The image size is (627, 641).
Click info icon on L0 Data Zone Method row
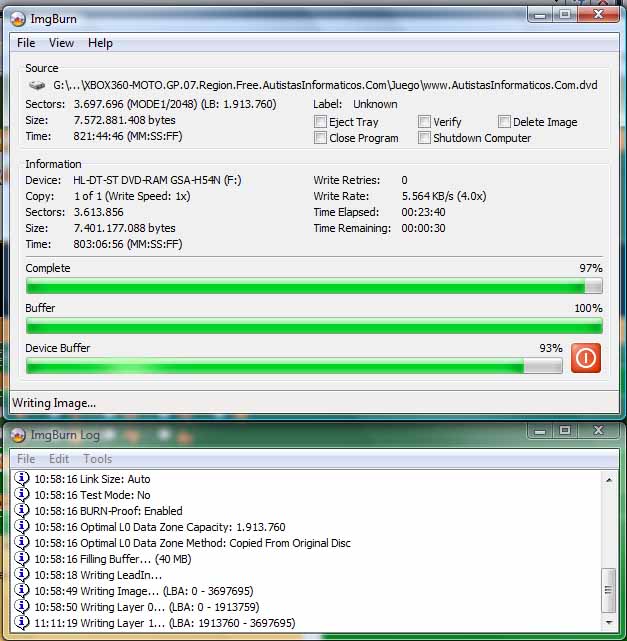click(22, 542)
